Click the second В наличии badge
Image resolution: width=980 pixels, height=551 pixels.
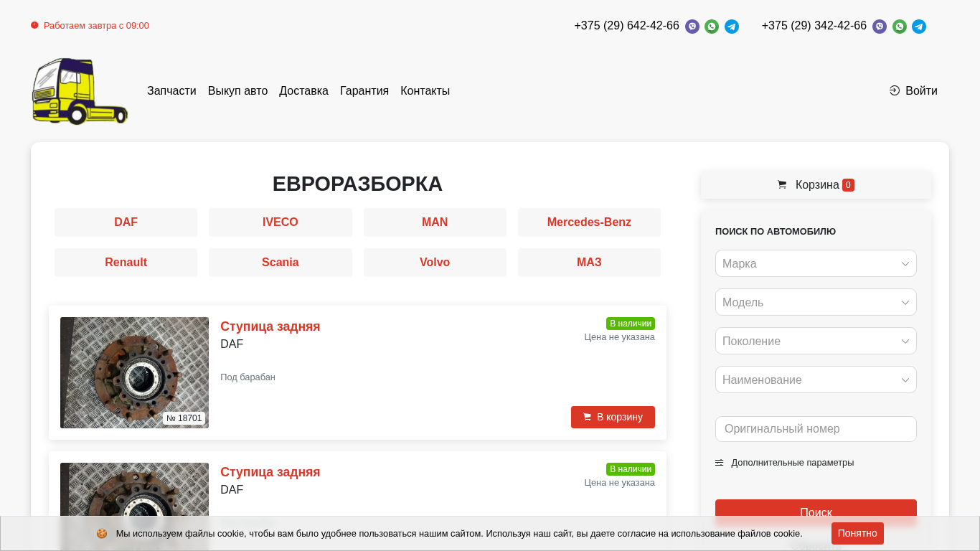click(631, 469)
